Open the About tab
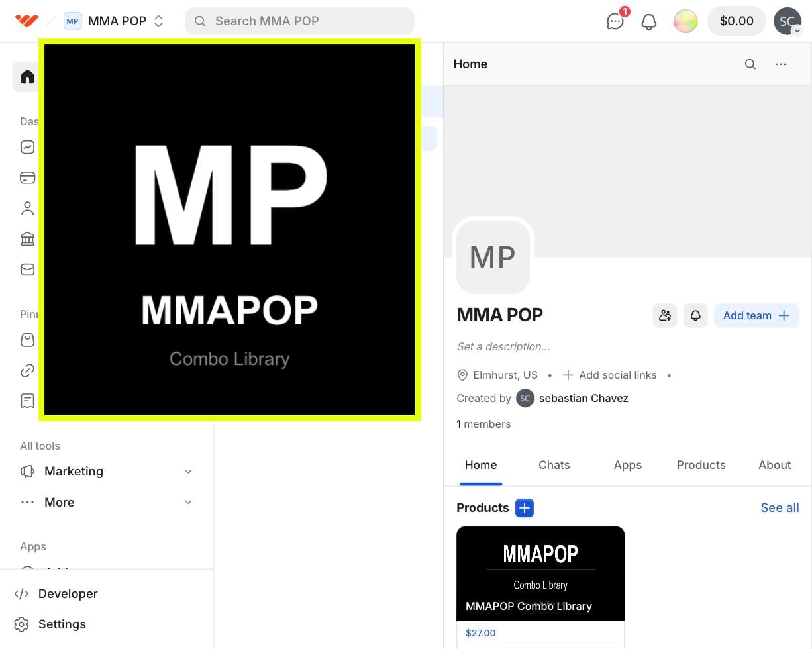The width and height of the screenshot is (812, 649). 774,465
